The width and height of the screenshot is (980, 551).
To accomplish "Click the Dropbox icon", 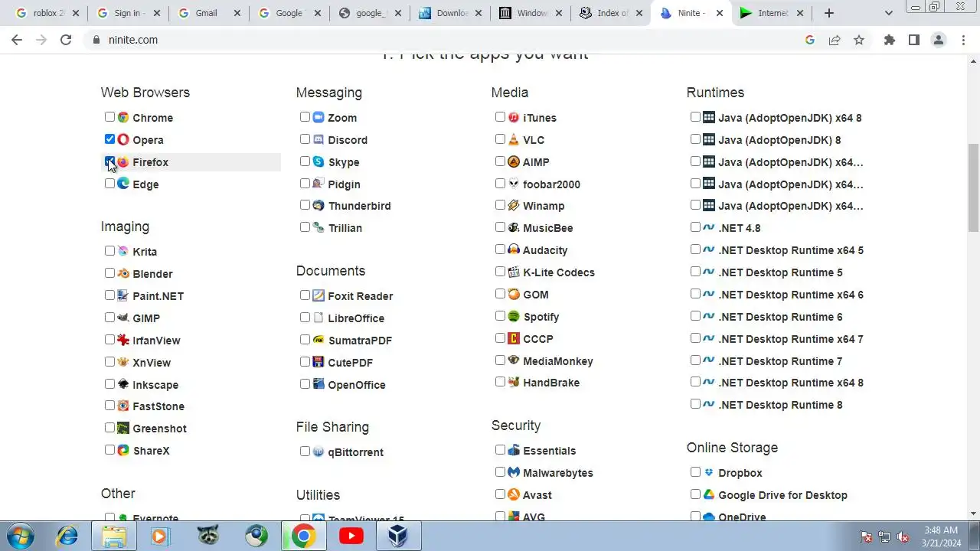I will 709,472.
